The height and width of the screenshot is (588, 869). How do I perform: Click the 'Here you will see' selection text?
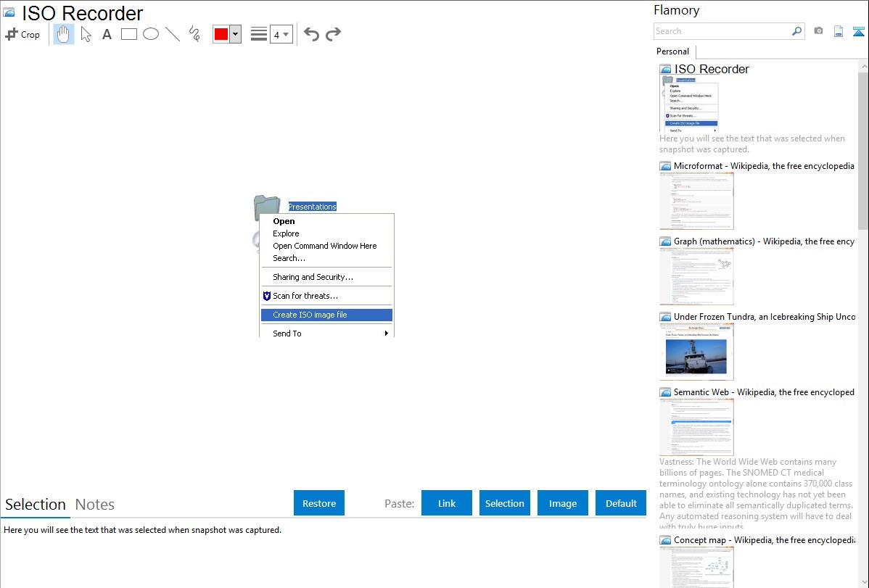click(142, 530)
